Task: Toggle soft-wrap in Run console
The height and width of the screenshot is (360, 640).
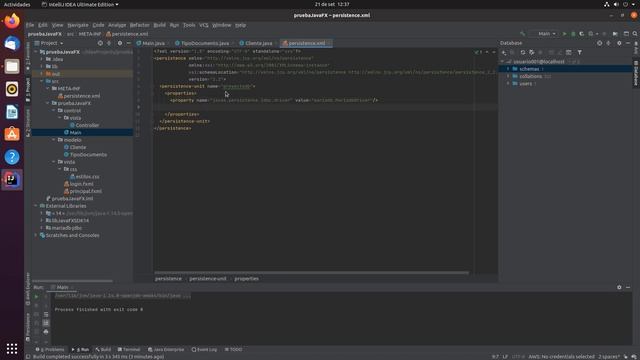Action: tap(46, 314)
